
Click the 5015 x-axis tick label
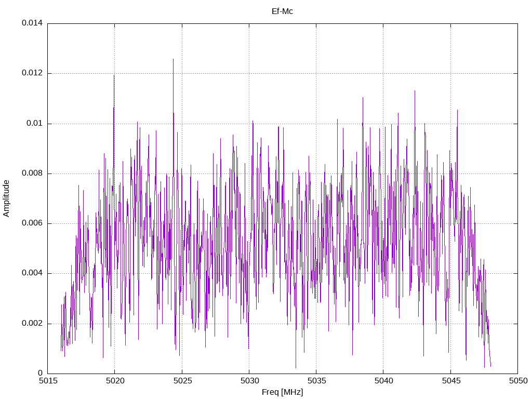point(48,381)
